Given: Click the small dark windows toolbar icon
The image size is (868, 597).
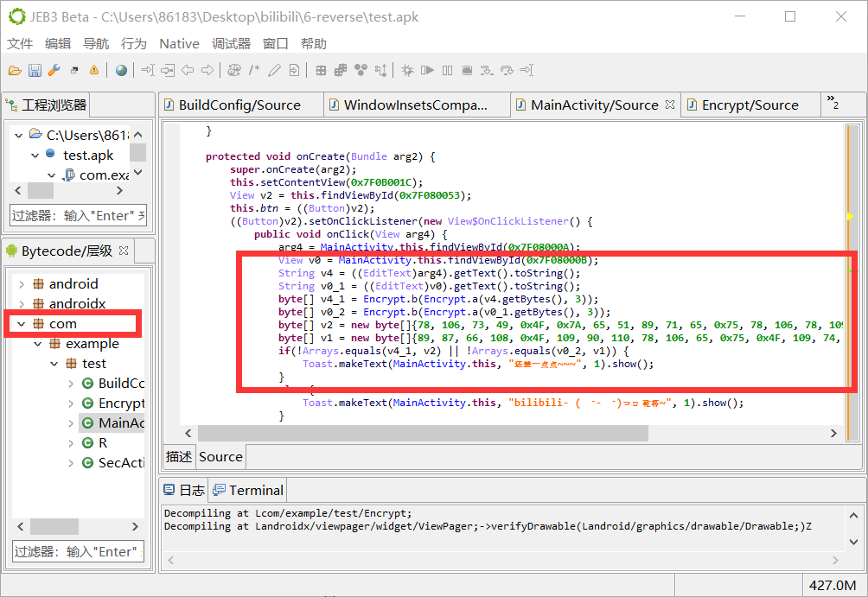Looking at the screenshot, I should click(74, 70).
